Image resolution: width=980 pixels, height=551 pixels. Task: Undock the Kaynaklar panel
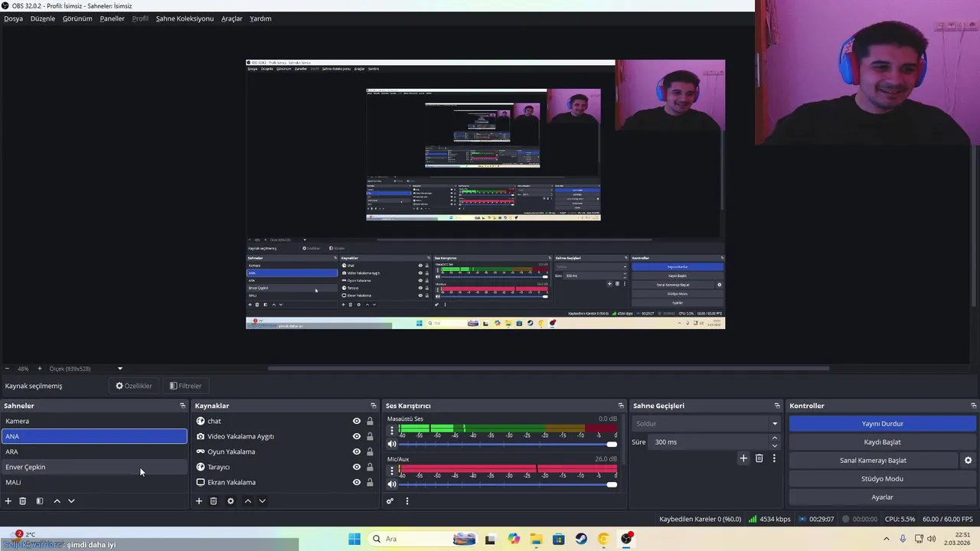coord(374,406)
